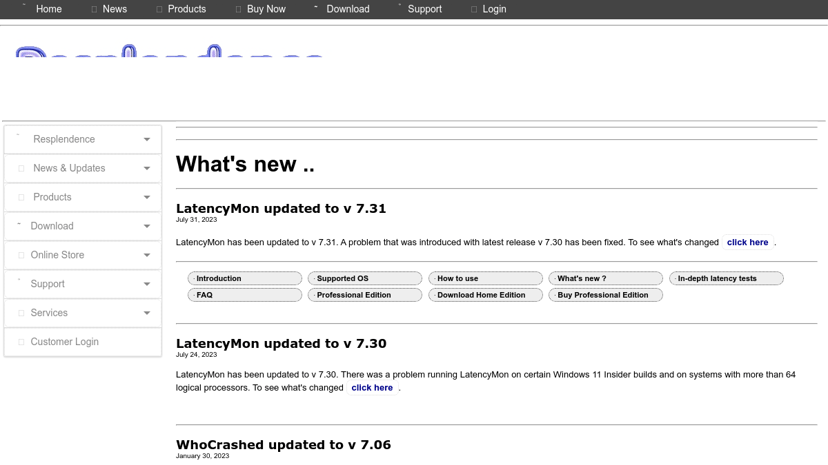This screenshot has width=828, height=465.
Task: Click Download Home Edition button
Action: tap(485, 295)
